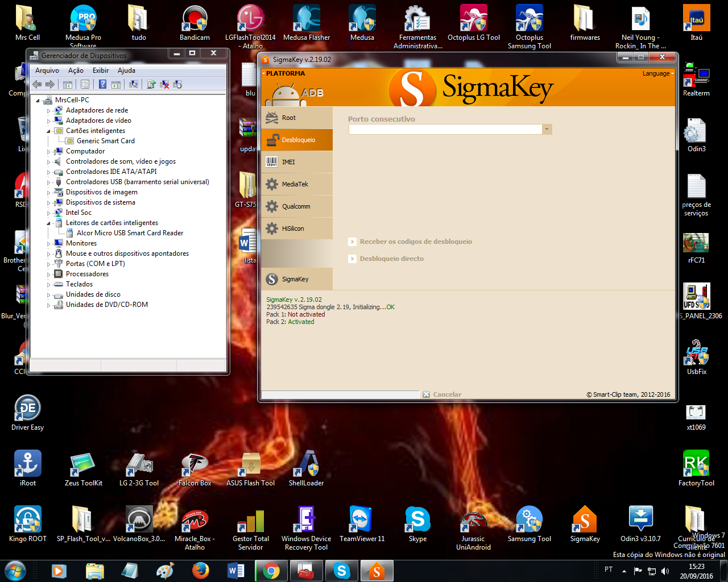This screenshot has width=728, height=582.
Task: Open Arquivo menu in Device Manager
Action: (47, 70)
